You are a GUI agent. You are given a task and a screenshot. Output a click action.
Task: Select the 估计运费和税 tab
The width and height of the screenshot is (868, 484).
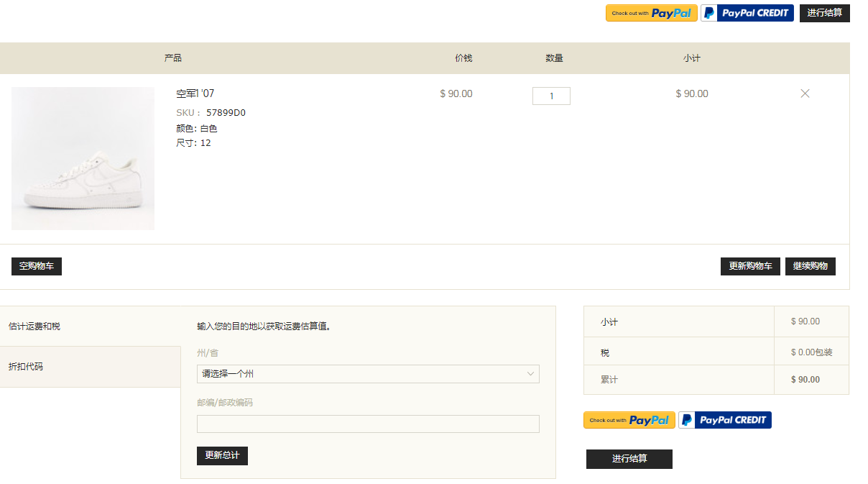click(91, 327)
